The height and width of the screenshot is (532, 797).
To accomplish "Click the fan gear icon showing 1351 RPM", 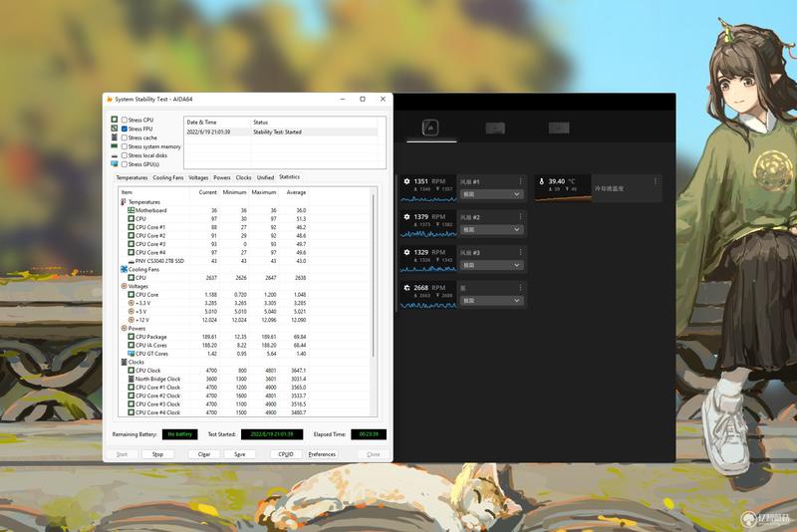I will 406,181.
